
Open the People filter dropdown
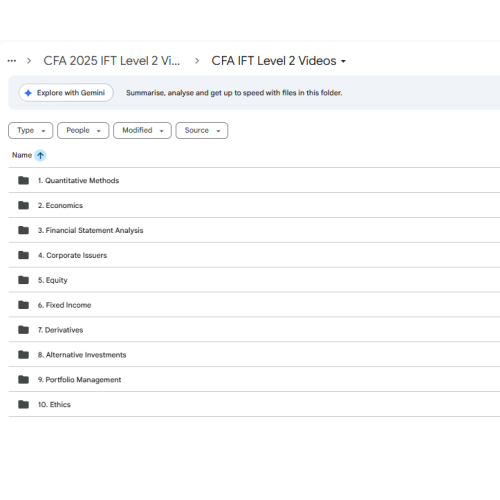point(83,130)
